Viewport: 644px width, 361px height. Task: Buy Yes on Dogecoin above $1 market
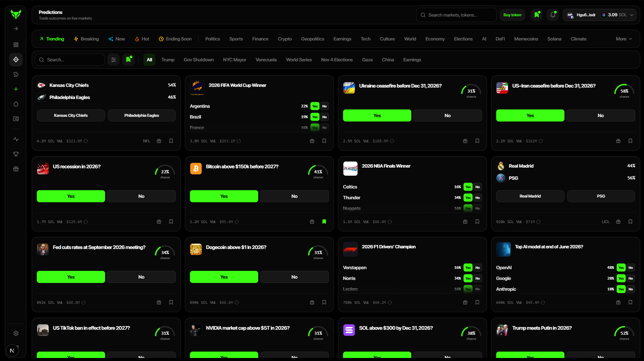(224, 277)
